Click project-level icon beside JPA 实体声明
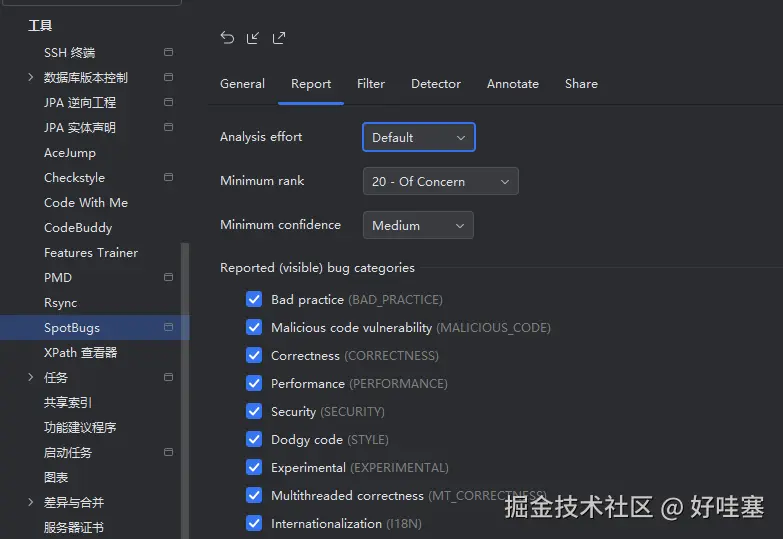Screen dimensions: 783x539 [x=168, y=127]
